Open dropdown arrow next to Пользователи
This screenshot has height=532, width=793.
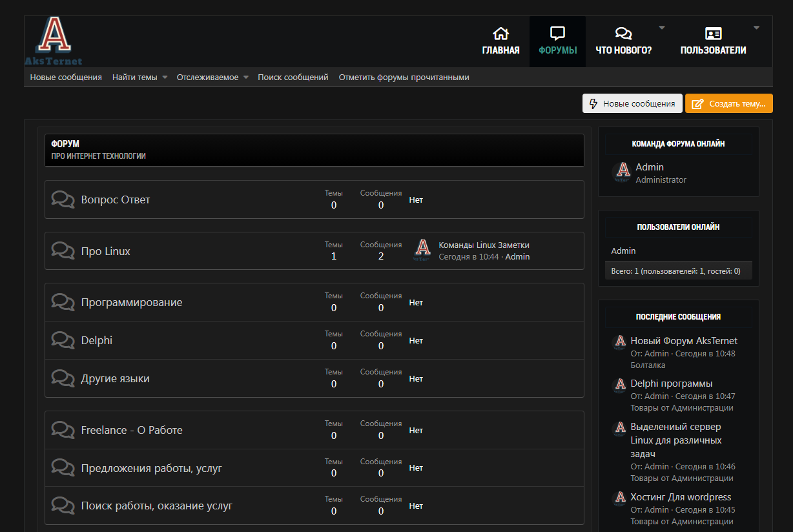756,28
